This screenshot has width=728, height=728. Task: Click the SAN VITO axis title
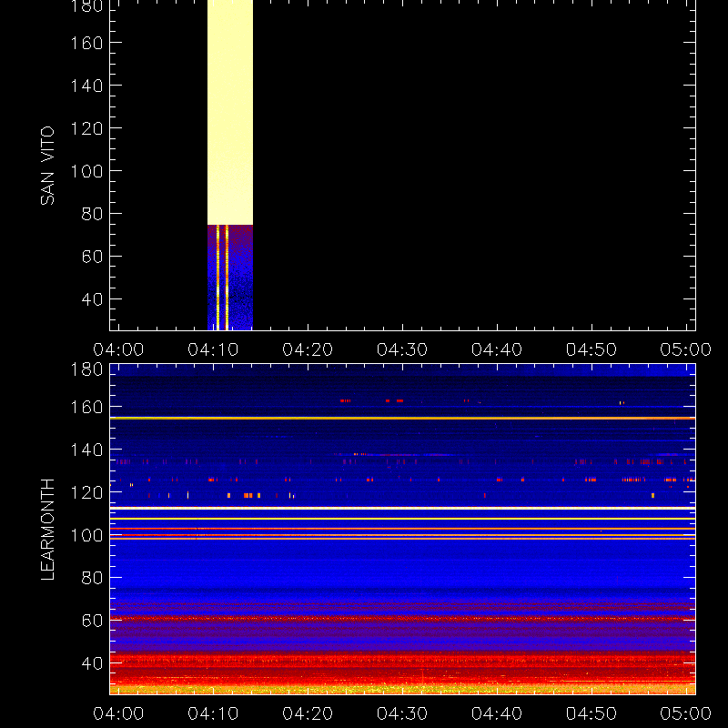click(x=47, y=166)
